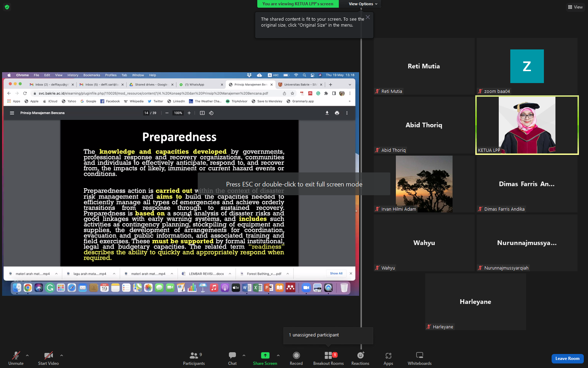This screenshot has height=368, width=588.
Task: Expand options for Forest Bathing pdf download
Action: [288, 274]
